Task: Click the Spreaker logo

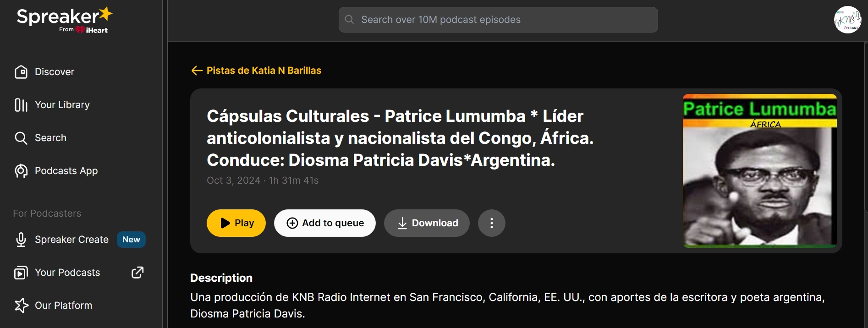Action: click(x=64, y=20)
